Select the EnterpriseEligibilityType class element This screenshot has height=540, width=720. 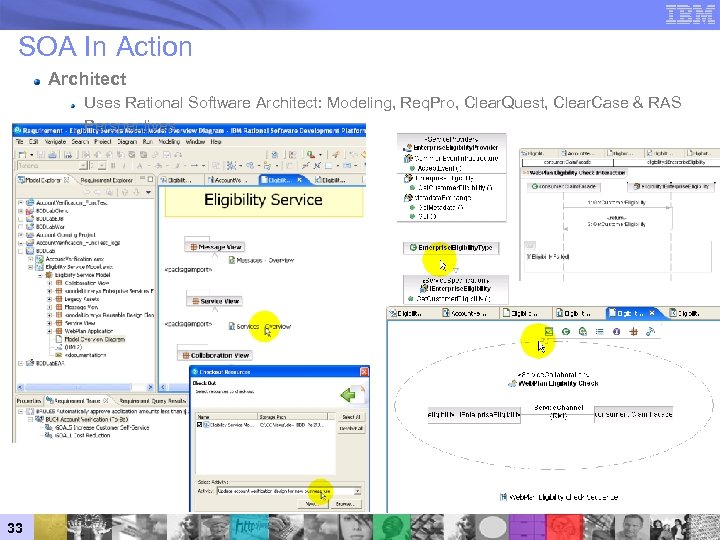451,248
